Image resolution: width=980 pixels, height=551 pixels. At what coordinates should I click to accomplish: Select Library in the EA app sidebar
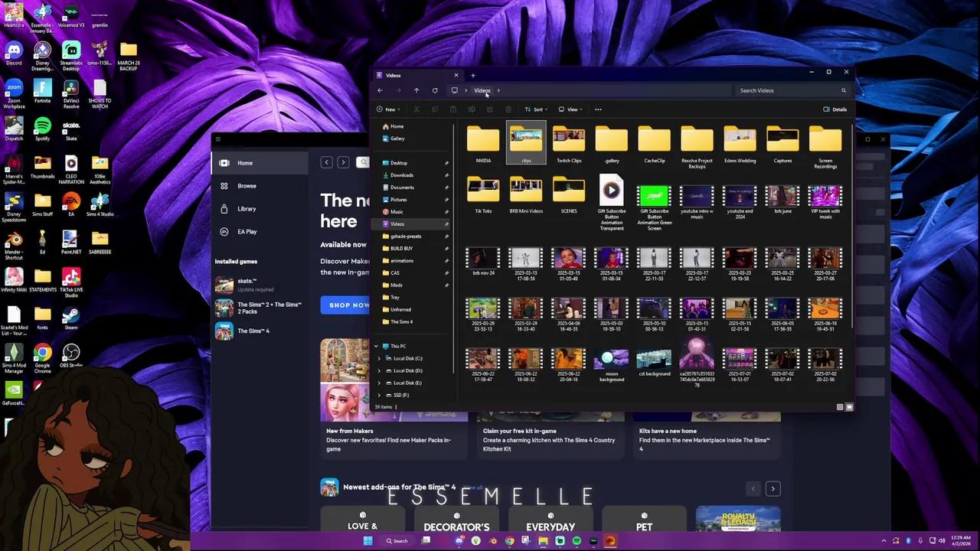(247, 208)
